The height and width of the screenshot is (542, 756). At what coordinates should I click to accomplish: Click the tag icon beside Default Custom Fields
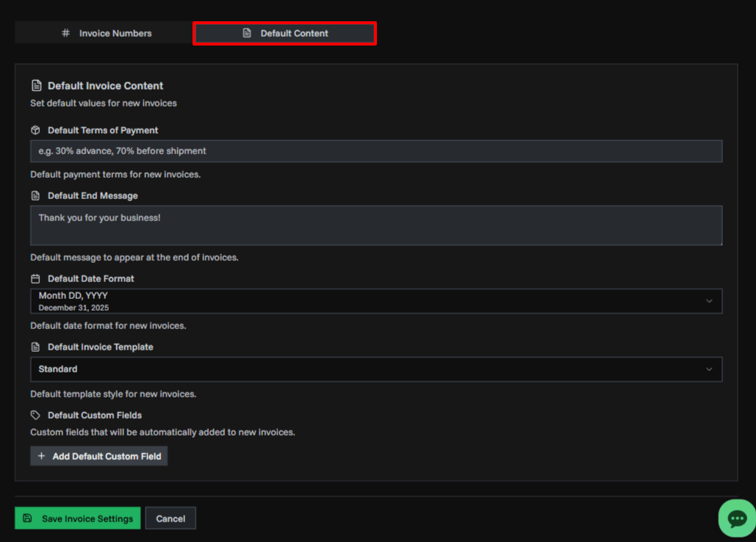[x=35, y=415]
